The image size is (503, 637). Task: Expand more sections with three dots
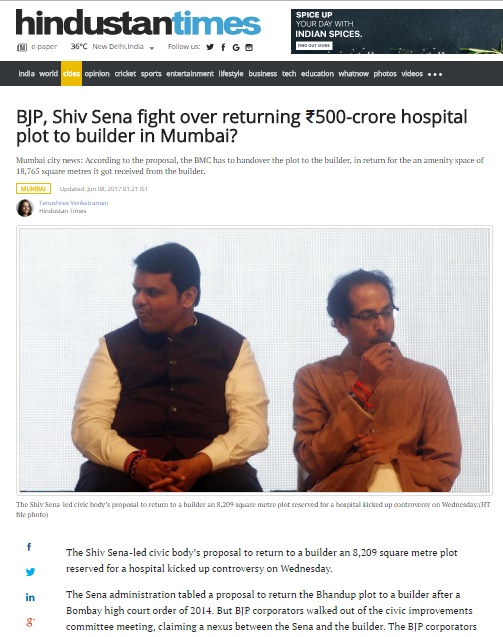pos(435,74)
